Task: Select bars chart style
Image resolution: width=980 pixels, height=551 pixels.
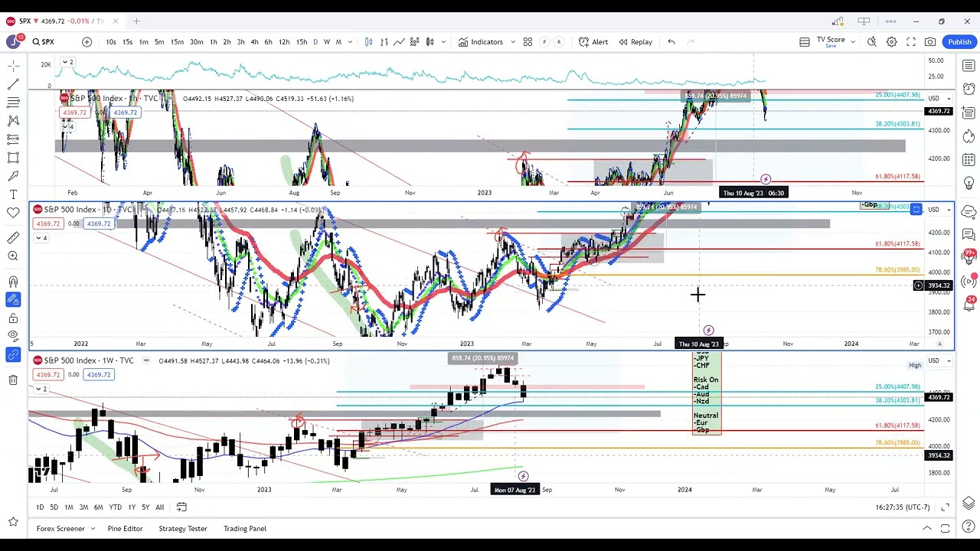Action: point(384,42)
